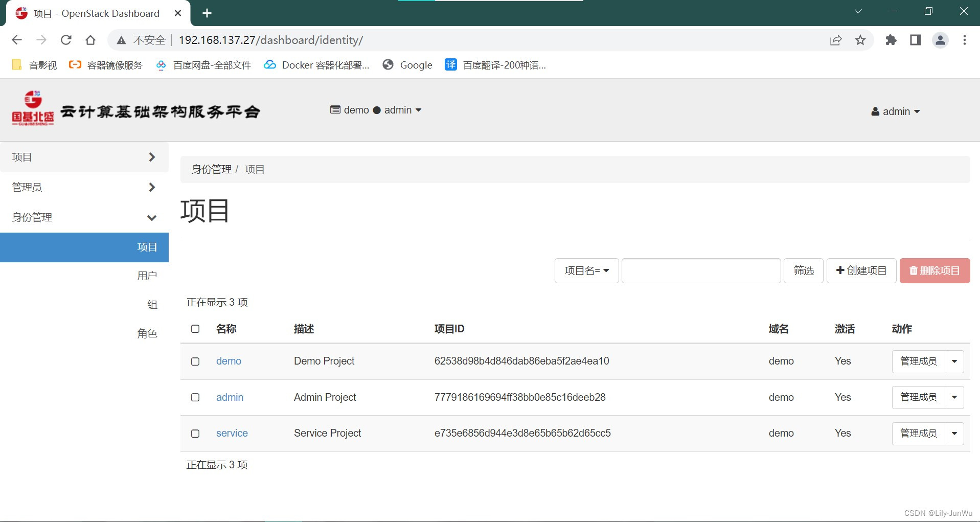Click the project list icon before demo
The height and width of the screenshot is (522, 980).
tap(334, 109)
